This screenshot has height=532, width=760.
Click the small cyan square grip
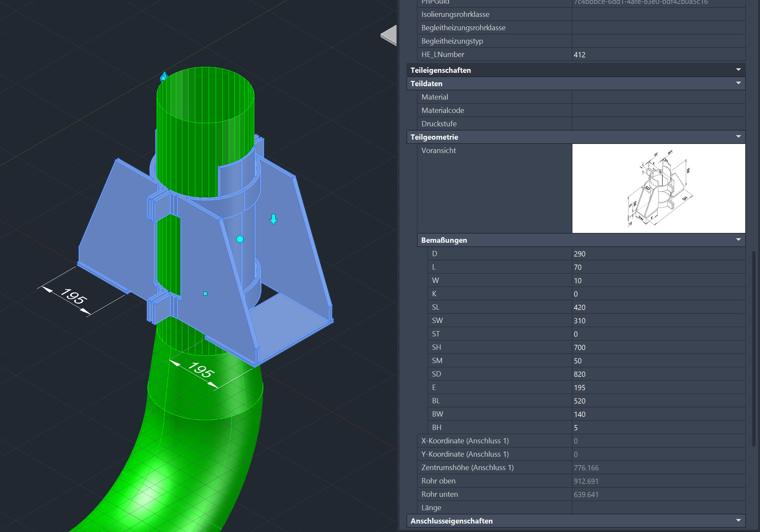(205, 293)
